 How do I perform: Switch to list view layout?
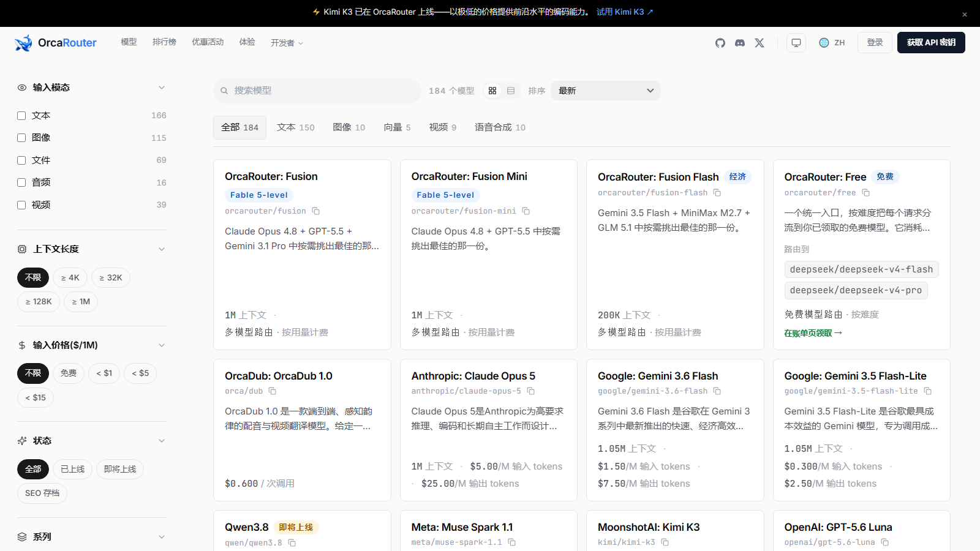511,91
